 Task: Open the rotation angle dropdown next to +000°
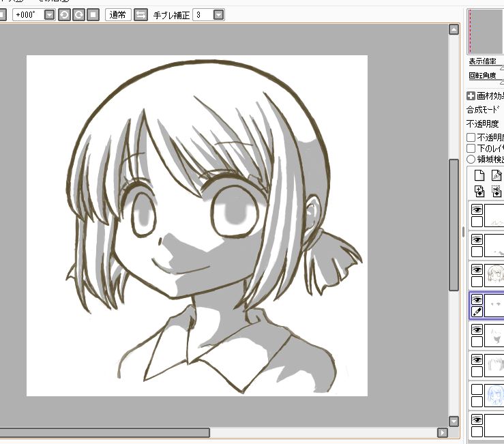coord(49,15)
